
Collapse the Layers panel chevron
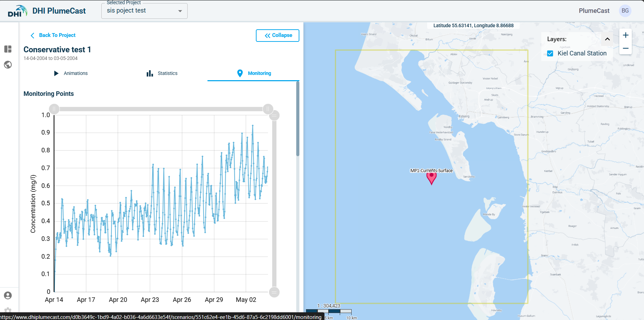[607, 39]
